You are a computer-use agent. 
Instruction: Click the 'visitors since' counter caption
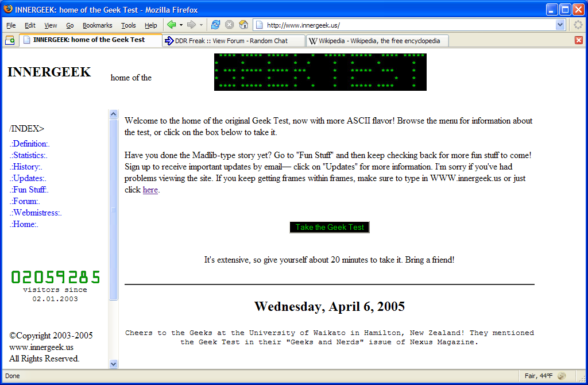click(55, 290)
